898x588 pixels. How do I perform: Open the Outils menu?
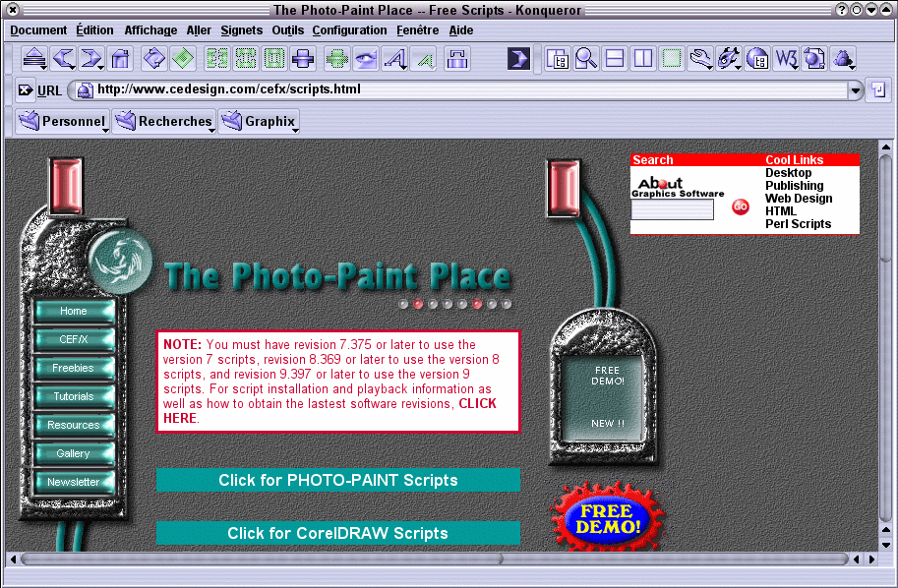click(287, 30)
